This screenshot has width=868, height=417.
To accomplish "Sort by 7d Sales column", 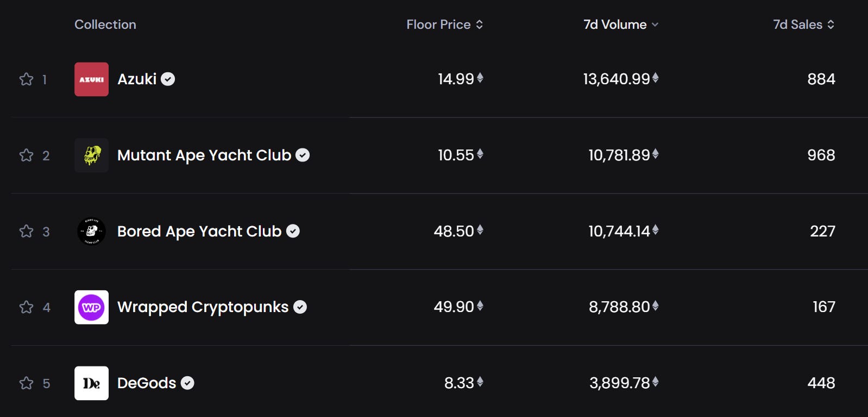I will 803,24.
